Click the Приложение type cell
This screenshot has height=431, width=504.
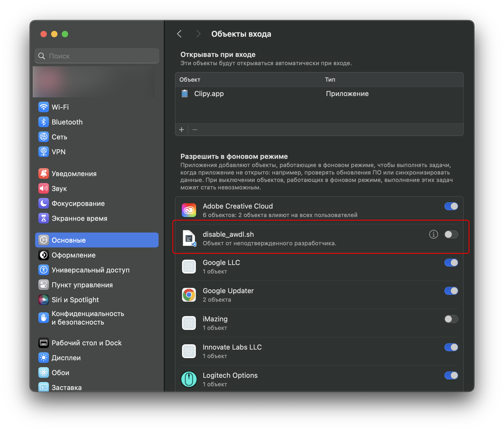pos(347,94)
